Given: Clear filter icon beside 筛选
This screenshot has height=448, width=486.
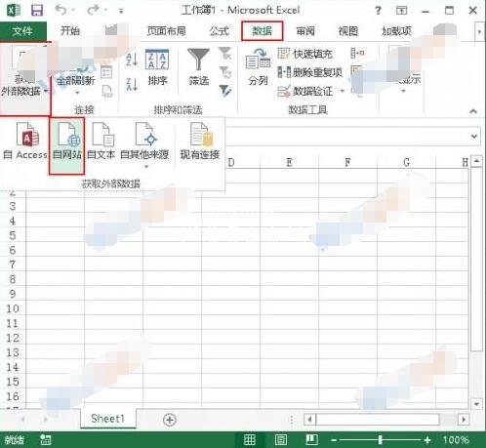Looking at the screenshot, I should 225,54.
